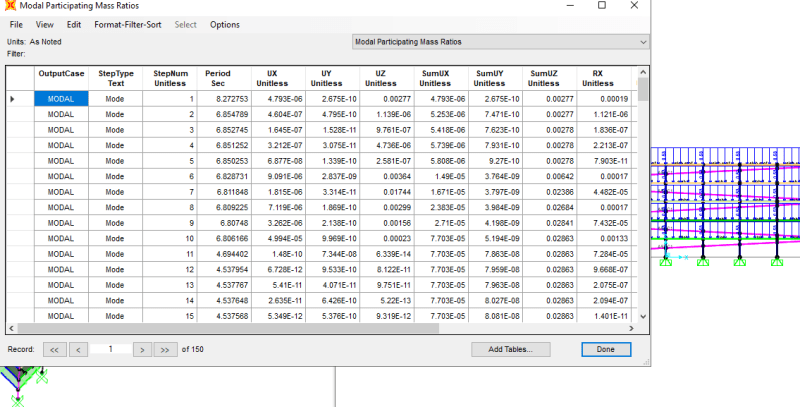Click the StepNum column header

point(170,79)
